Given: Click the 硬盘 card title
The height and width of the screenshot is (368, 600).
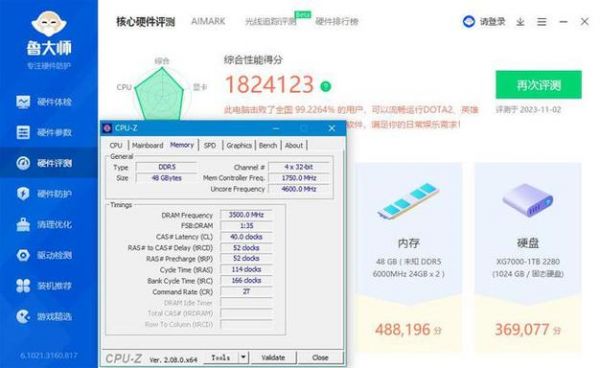Looking at the screenshot, I should [528, 243].
